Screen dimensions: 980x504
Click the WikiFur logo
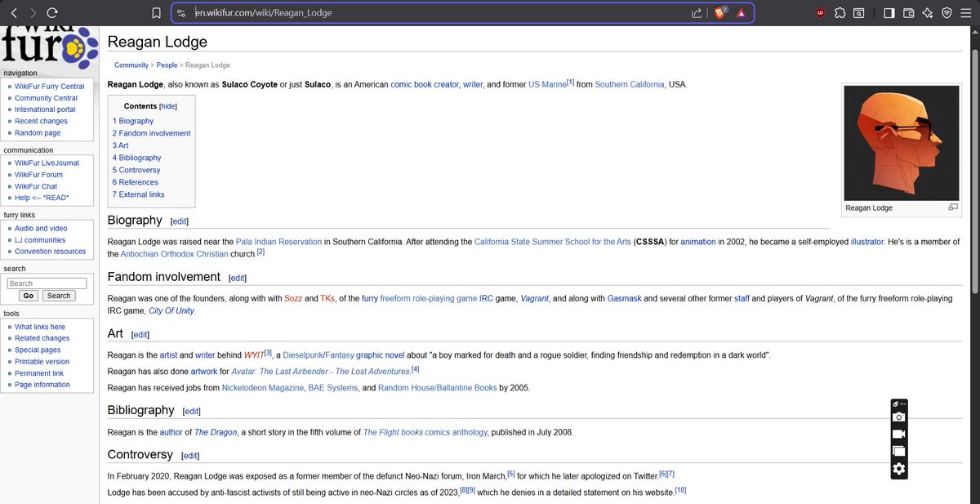pyautogui.click(x=48, y=47)
